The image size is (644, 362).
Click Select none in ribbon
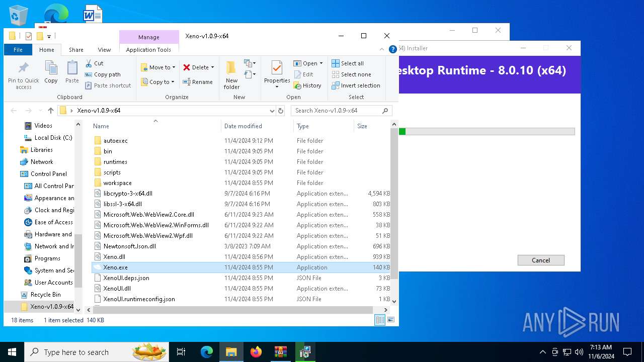(351, 74)
